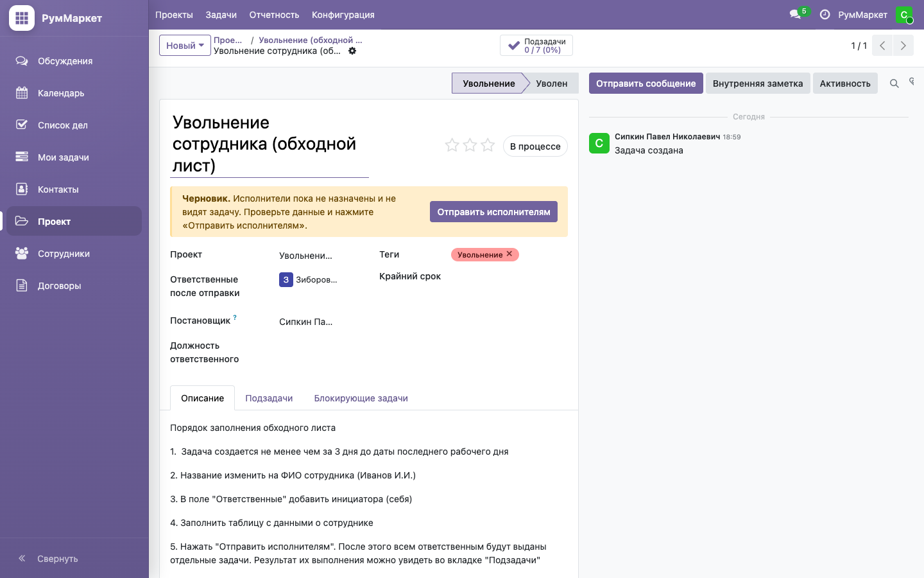
Task: Set priority with the first star
Action: 452,146
